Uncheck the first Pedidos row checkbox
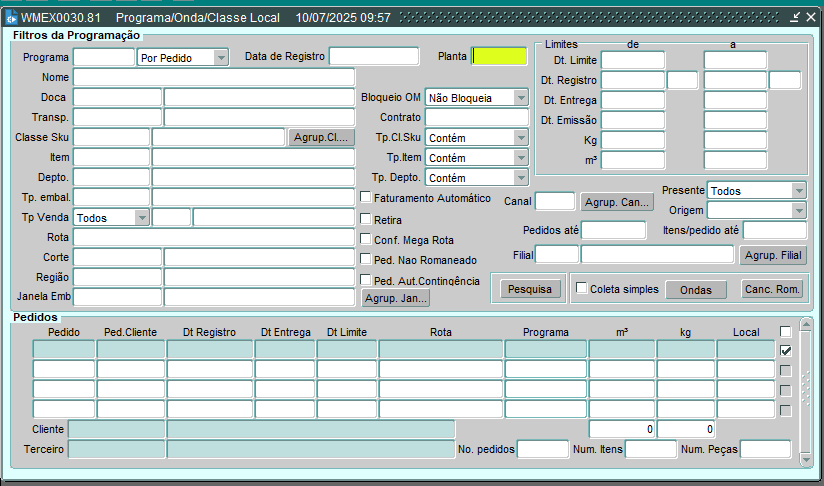The height and width of the screenshot is (486, 824). [x=786, y=350]
